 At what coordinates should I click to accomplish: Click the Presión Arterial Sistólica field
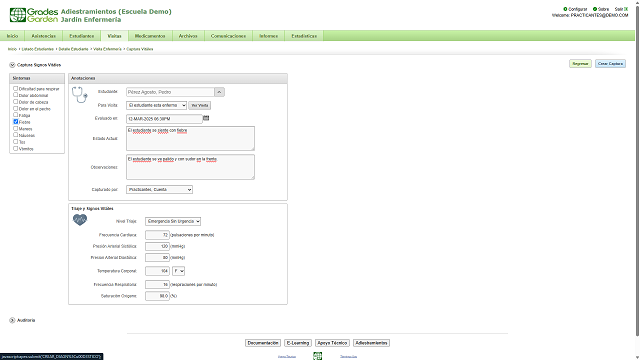pos(157,247)
